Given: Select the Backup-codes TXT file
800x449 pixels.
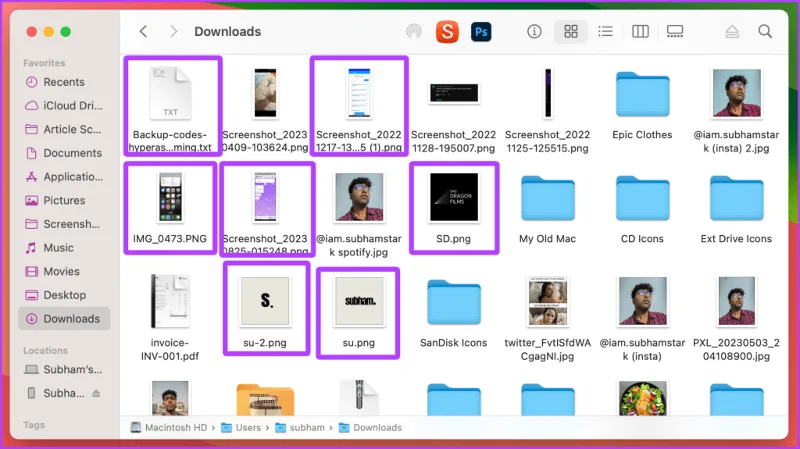Looking at the screenshot, I should click(170, 94).
